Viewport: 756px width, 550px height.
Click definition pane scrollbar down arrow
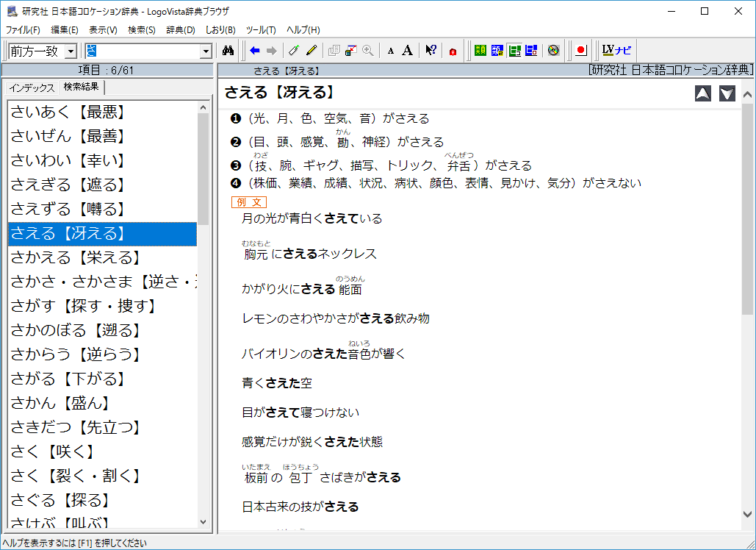[747, 514]
